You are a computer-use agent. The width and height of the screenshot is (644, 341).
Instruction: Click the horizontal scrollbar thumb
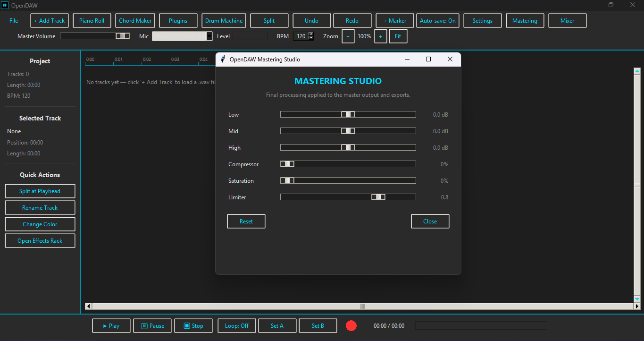click(362, 306)
